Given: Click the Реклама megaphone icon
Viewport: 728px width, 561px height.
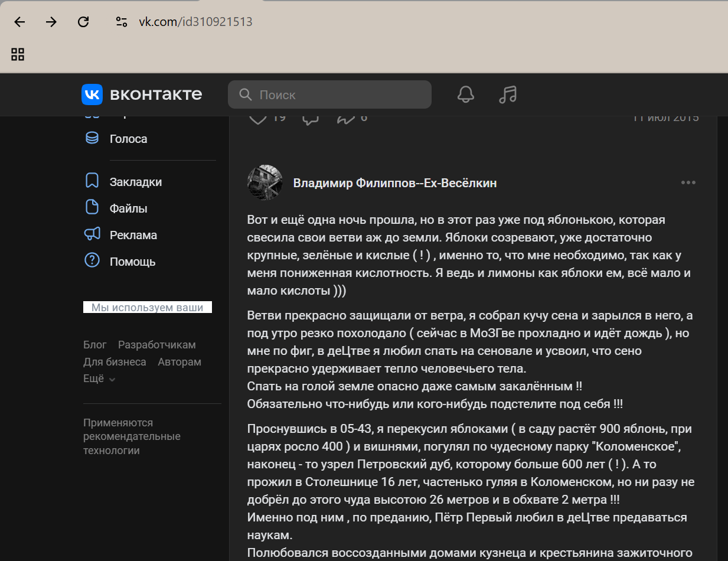Looking at the screenshot, I should (92, 234).
